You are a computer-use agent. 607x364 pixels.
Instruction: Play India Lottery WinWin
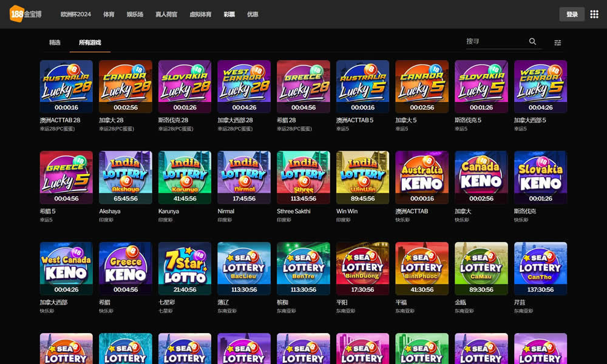[363, 178]
